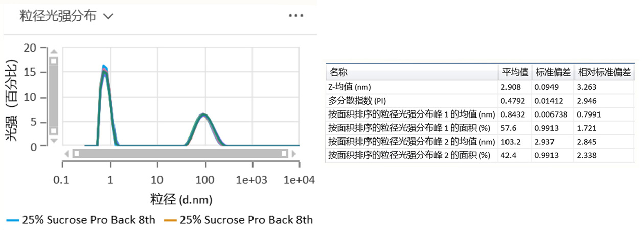
Task: Select the right handle of horizontal range slider
Action: pos(285,153)
